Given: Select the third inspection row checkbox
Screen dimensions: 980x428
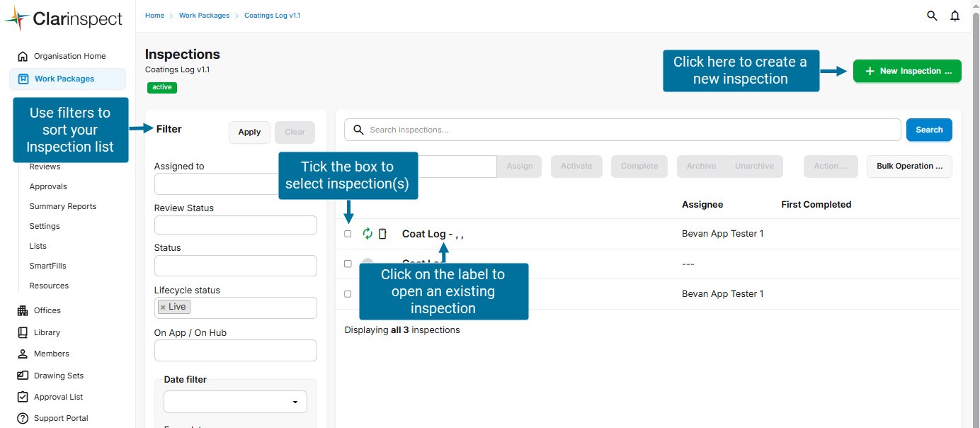Looking at the screenshot, I should click(x=348, y=294).
